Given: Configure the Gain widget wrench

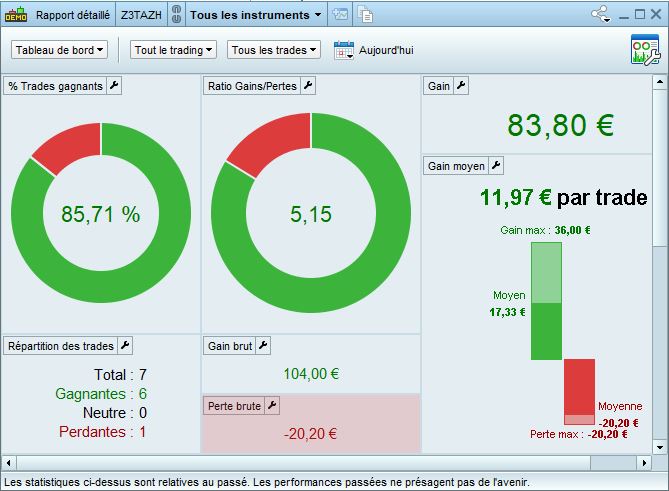Looking at the screenshot, I should (x=461, y=86).
